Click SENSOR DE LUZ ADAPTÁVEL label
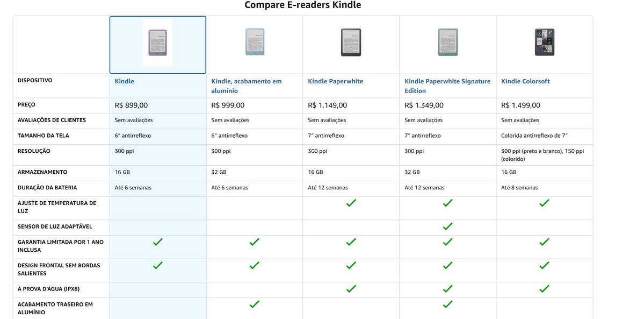 pyautogui.click(x=55, y=226)
